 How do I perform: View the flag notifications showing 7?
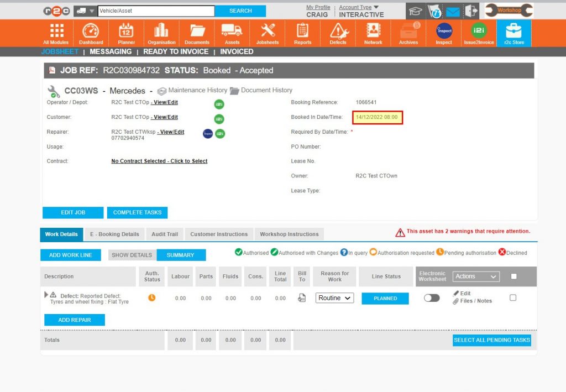click(434, 10)
